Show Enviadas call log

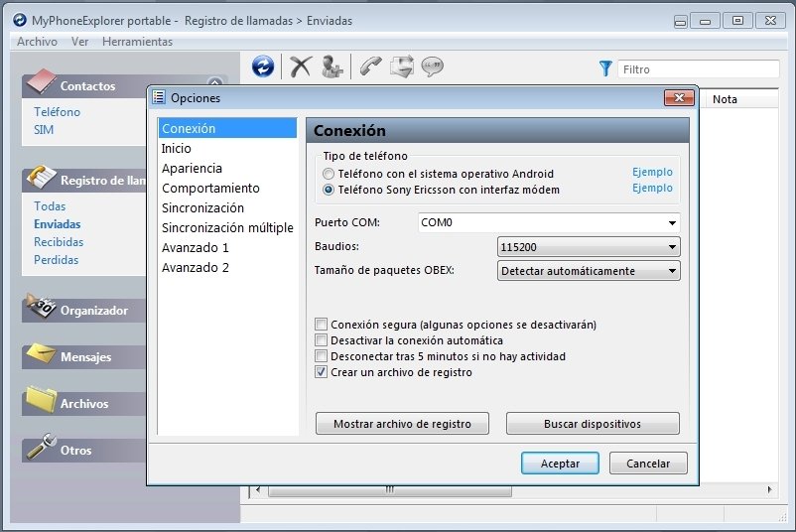[58, 224]
